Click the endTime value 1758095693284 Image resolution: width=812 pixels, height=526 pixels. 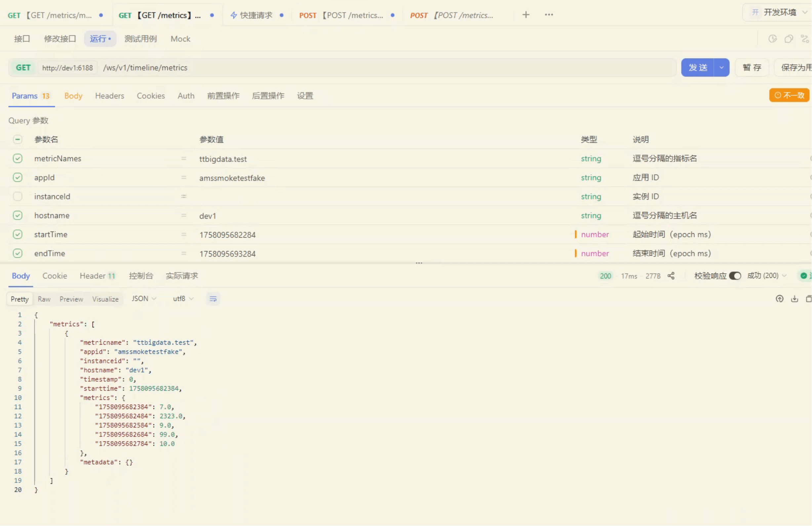(x=227, y=254)
